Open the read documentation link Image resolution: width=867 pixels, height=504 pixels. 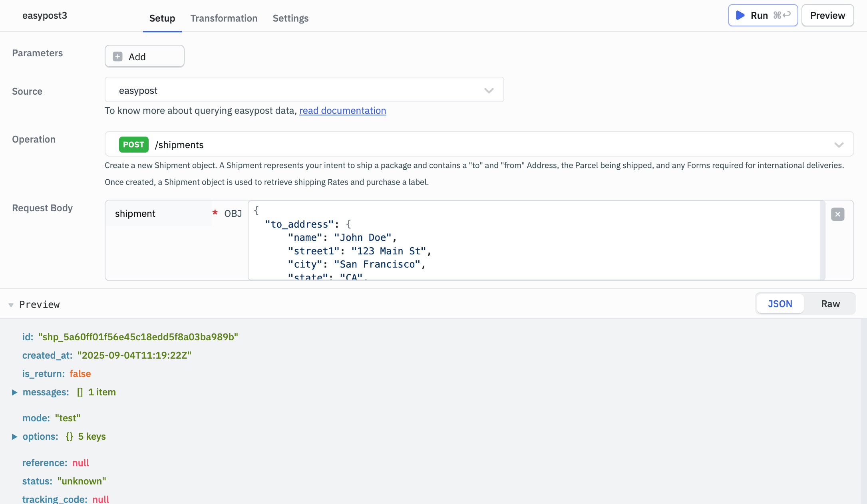pos(342,111)
